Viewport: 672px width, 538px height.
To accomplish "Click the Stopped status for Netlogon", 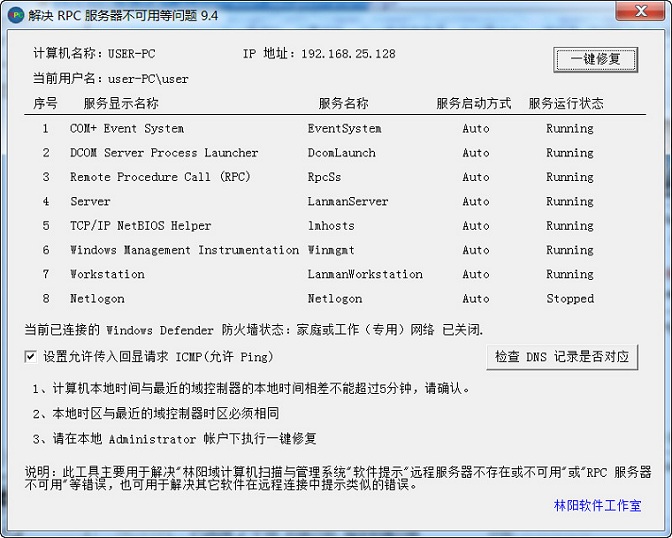I will pos(570,298).
